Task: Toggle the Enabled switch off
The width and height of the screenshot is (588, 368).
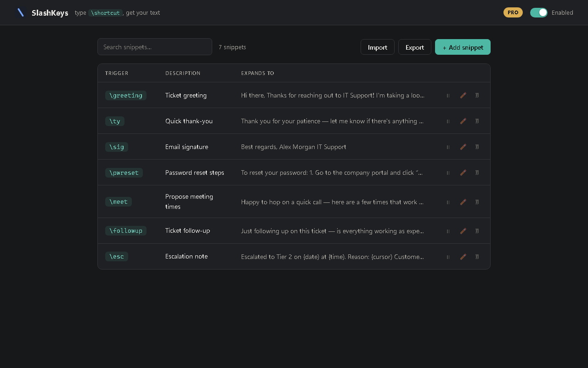Action: point(539,12)
